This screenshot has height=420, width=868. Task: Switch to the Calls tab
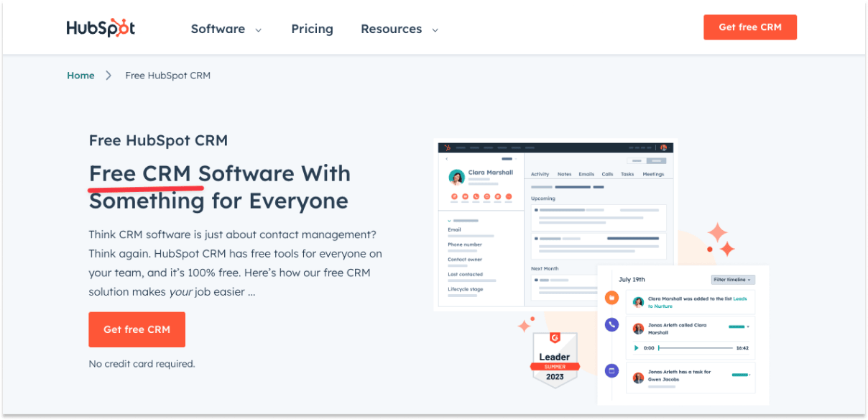[607, 174]
